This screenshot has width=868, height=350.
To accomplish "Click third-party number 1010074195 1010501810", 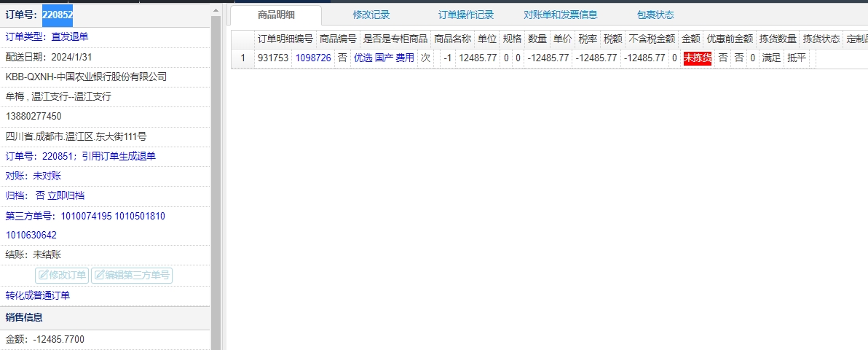I will tap(112, 216).
